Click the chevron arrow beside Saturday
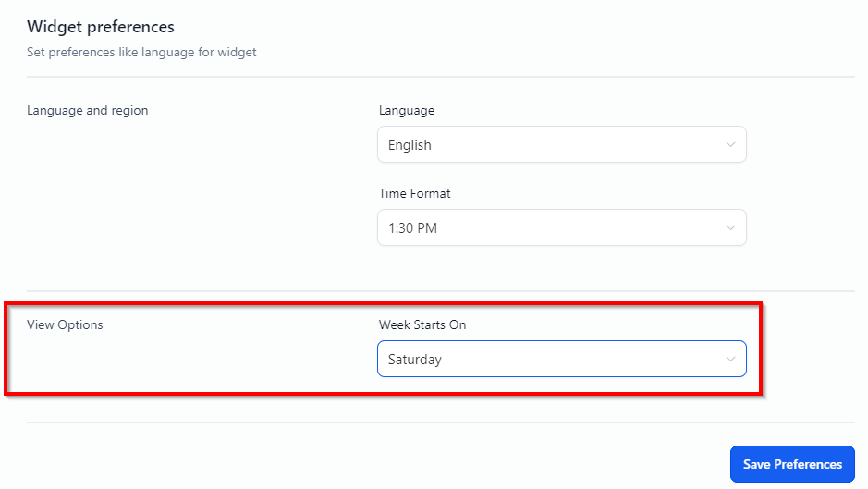The height and width of the screenshot is (489, 868). 730,360
